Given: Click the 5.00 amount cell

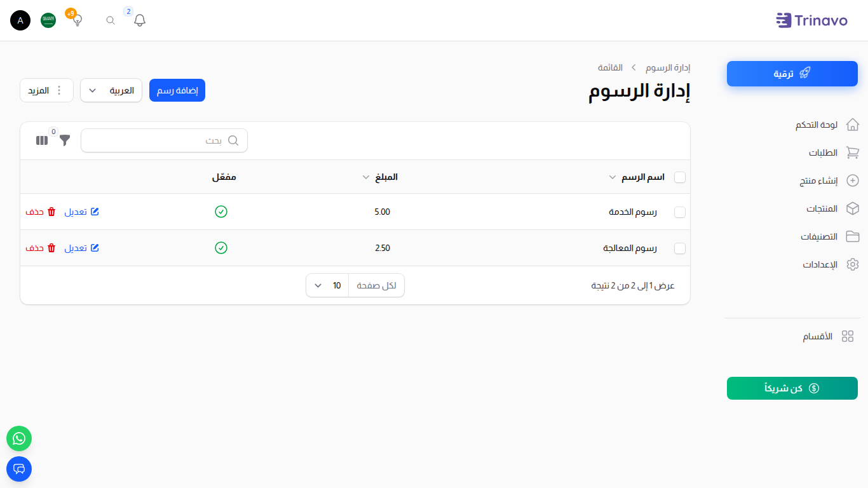Looking at the screenshot, I should [383, 212].
